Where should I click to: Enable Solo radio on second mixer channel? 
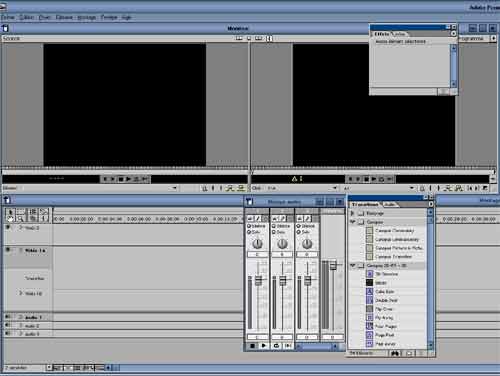coord(274,232)
